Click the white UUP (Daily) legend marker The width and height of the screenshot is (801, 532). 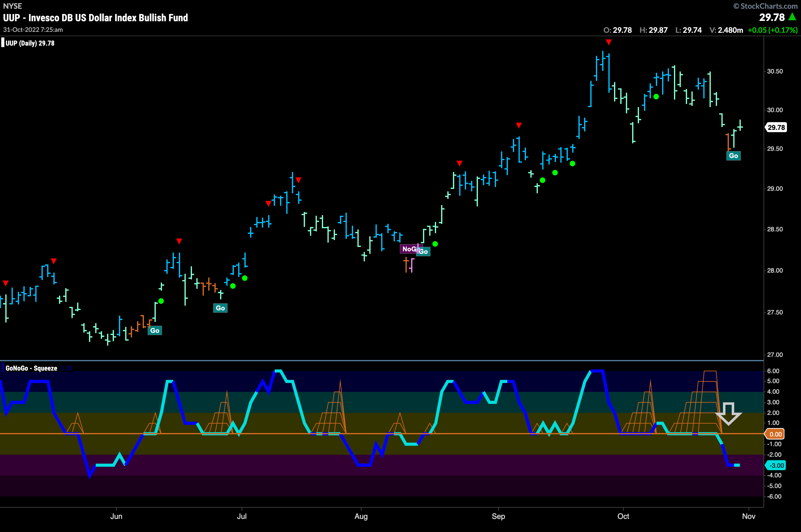3,43
